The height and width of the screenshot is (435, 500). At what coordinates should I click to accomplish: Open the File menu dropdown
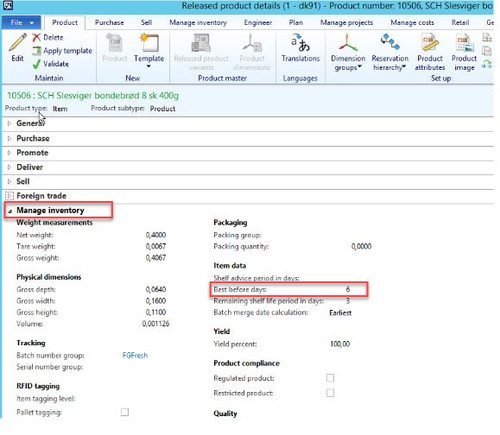point(22,23)
